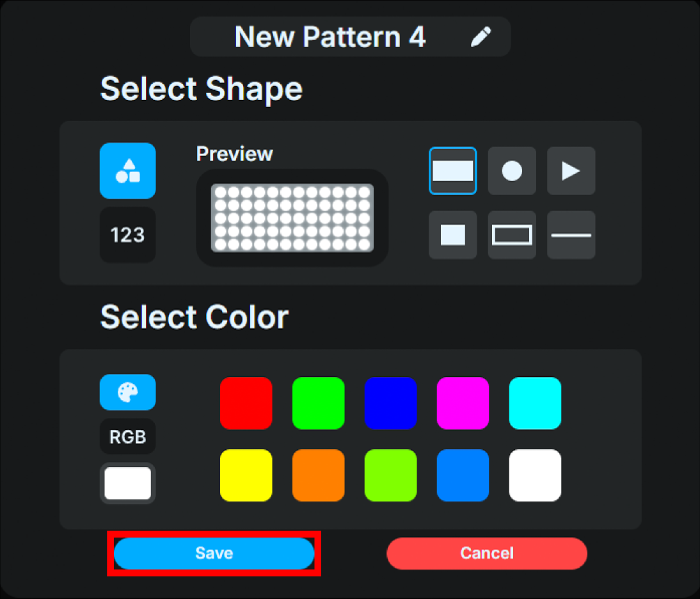This screenshot has height=599, width=700.
Task: Select the small square shape
Action: (453, 235)
